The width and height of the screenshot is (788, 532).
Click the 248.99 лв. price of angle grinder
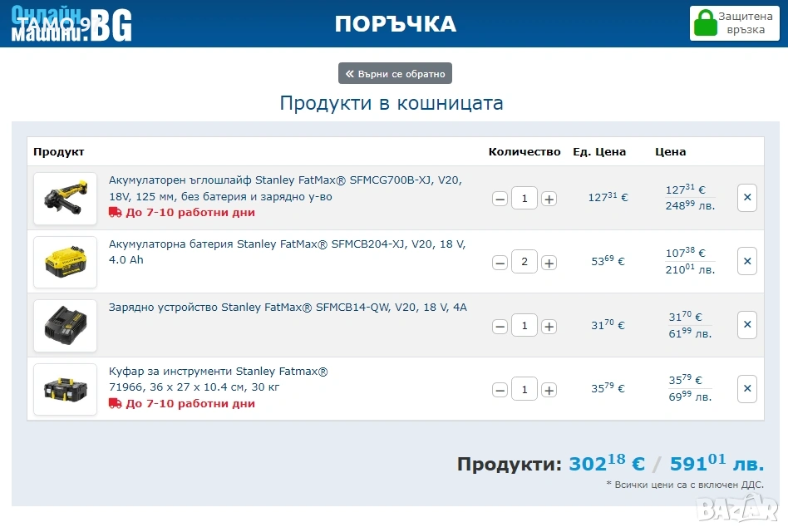coord(690,205)
